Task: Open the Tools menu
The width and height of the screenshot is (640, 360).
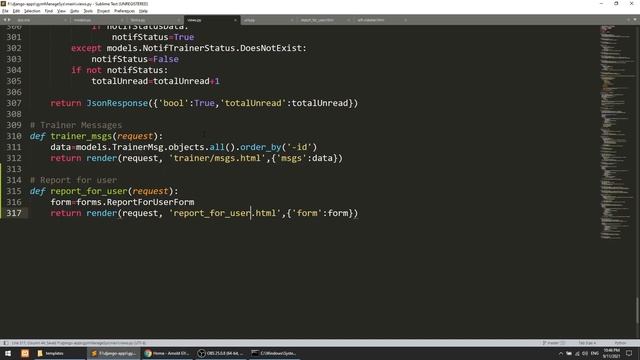Action: point(88,11)
